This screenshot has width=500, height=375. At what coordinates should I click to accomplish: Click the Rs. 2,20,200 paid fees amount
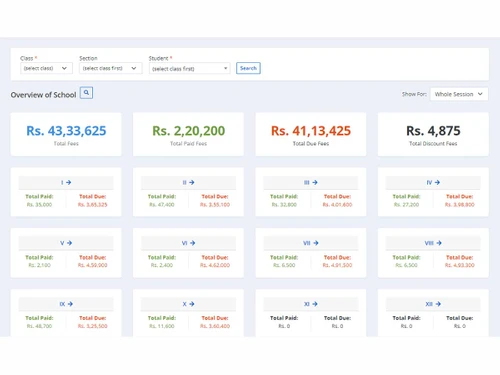188,131
